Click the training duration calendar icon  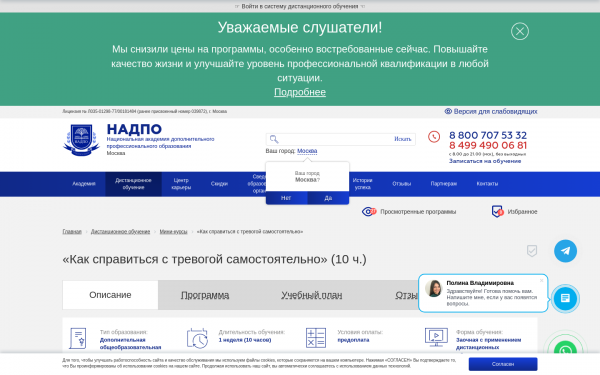(x=197, y=338)
